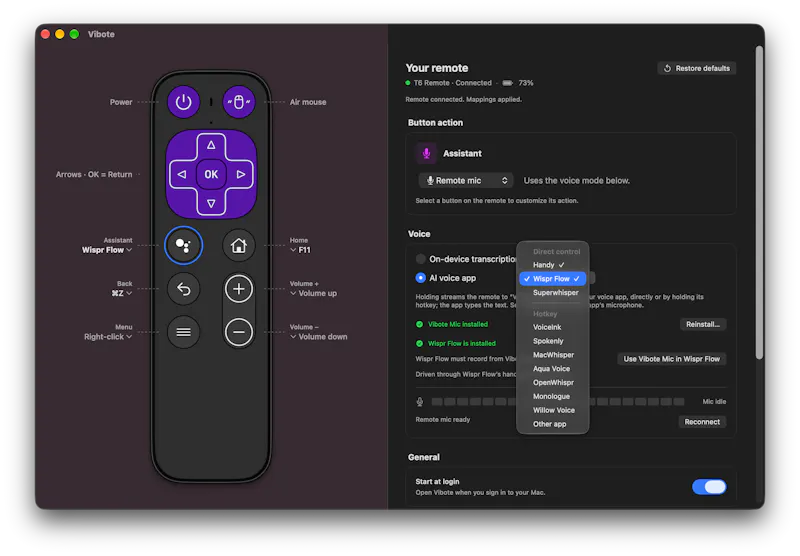Click the Air mouse button on the remote
This screenshot has width=800, height=556.
click(x=239, y=102)
